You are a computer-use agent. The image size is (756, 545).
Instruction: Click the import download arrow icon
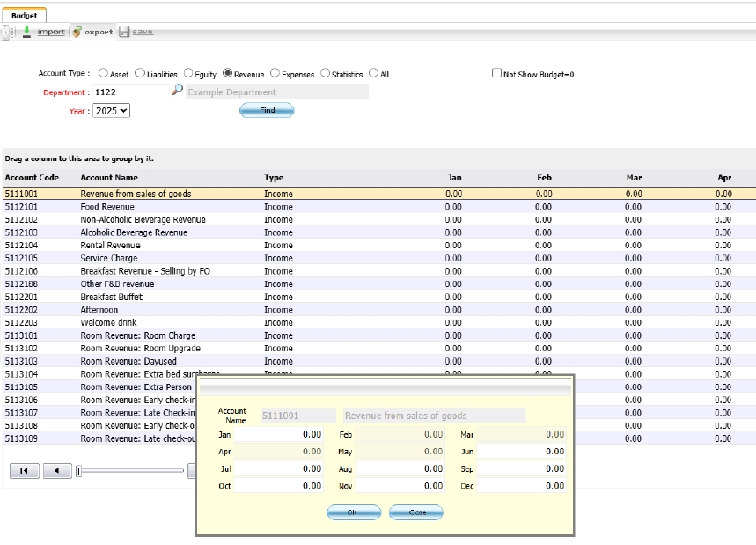pyautogui.click(x=26, y=32)
